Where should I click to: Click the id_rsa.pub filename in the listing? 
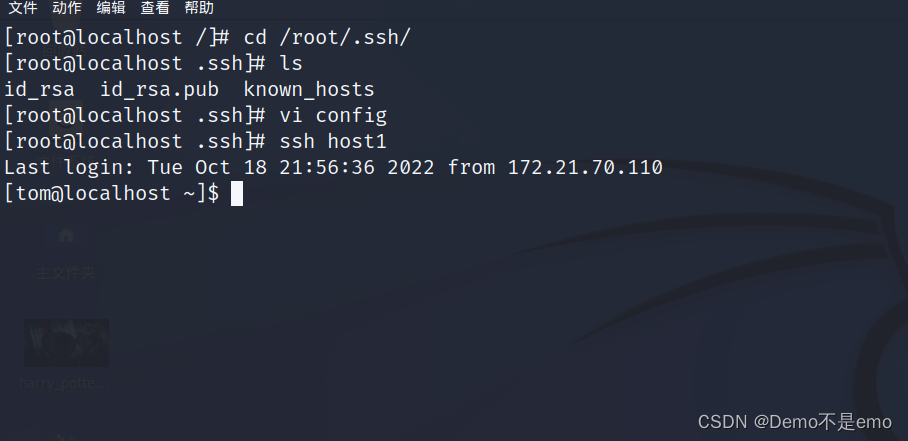tap(160, 90)
